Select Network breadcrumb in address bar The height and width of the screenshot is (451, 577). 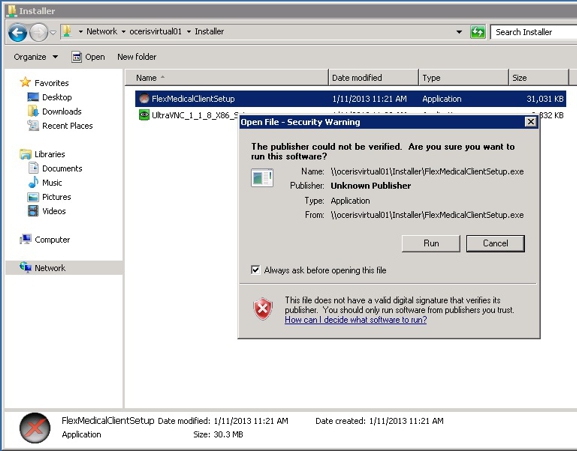[x=102, y=32]
